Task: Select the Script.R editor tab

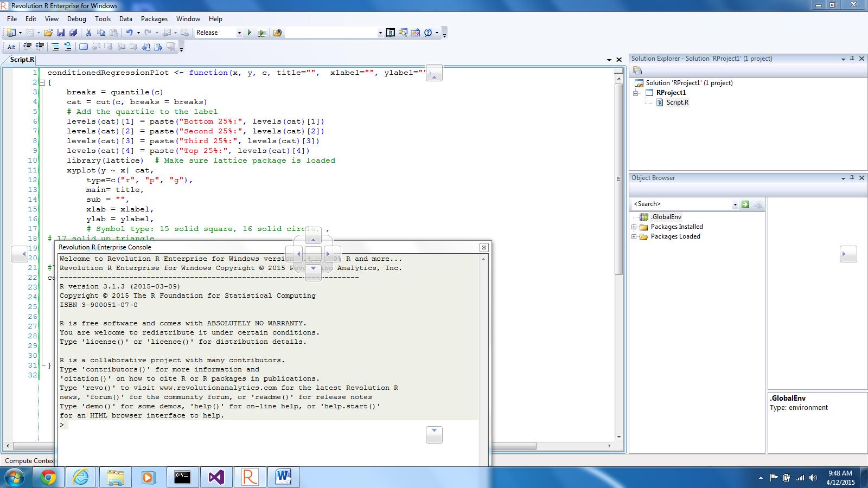Action: 21,60
